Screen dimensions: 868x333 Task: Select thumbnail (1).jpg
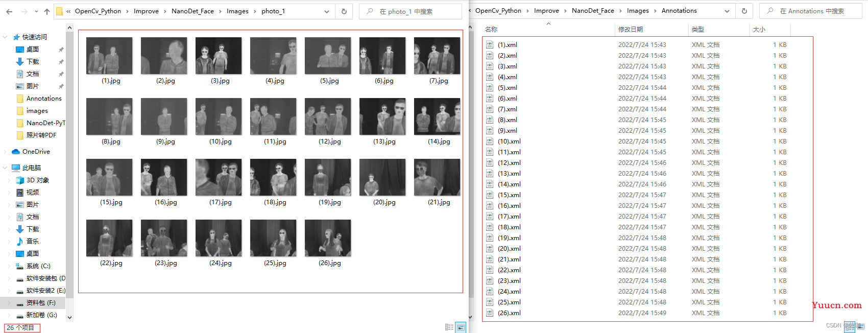109,56
